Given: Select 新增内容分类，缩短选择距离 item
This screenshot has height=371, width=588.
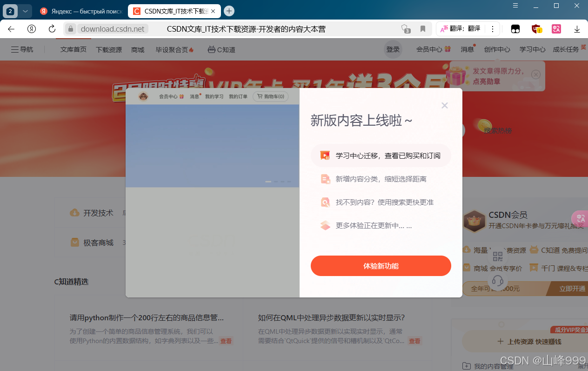Looking at the screenshot, I should (381, 179).
